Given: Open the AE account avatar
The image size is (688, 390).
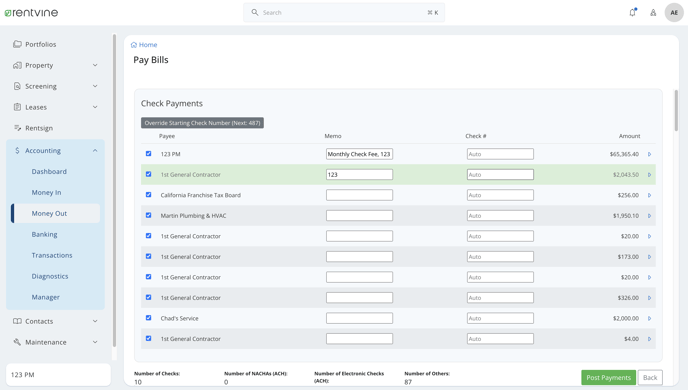Looking at the screenshot, I should coord(674,13).
